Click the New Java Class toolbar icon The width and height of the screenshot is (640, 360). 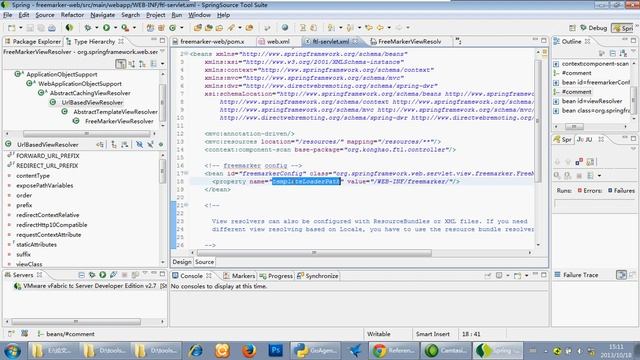173,28
